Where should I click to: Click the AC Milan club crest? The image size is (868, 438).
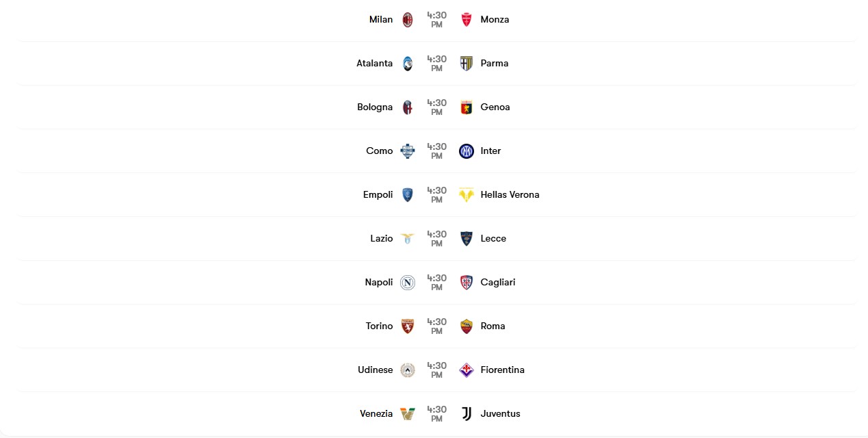coord(408,19)
